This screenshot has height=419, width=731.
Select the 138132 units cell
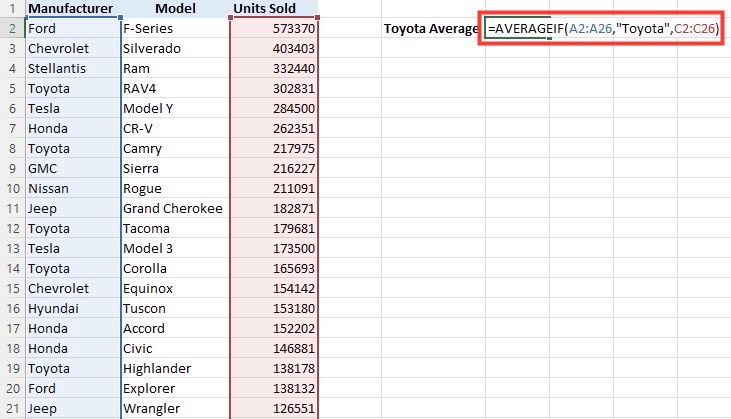275,389
